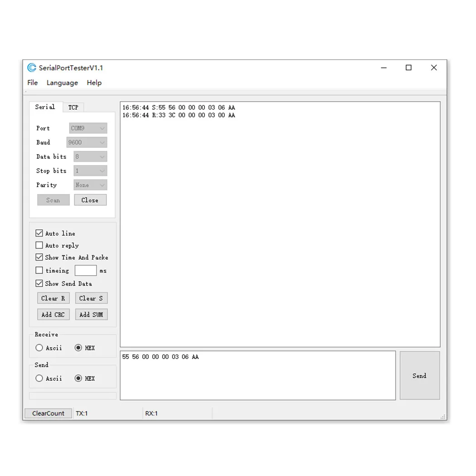Minimize the SerialPortTester window
This screenshot has height=476, width=476.
coord(384,68)
